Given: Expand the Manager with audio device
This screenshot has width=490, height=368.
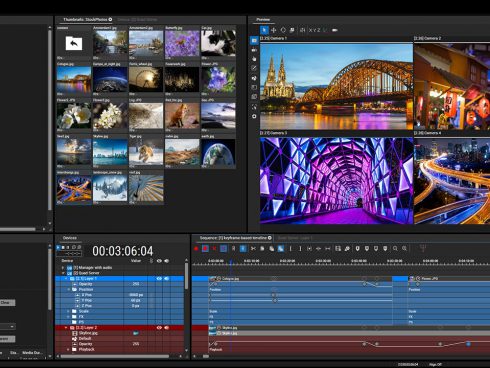Looking at the screenshot, I should [63, 268].
